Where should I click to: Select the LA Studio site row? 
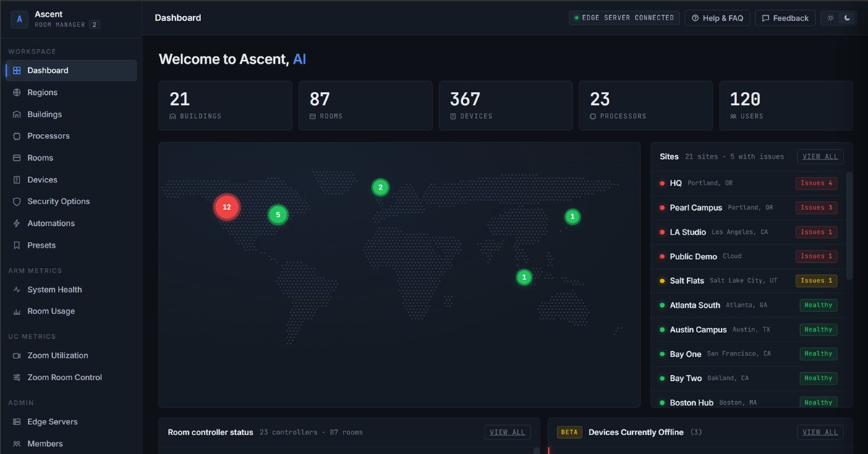coord(748,232)
